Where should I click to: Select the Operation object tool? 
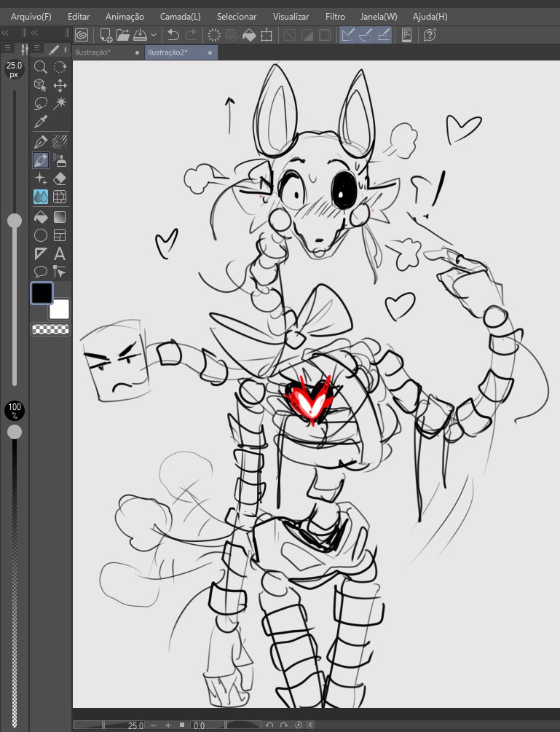pos(41,85)
